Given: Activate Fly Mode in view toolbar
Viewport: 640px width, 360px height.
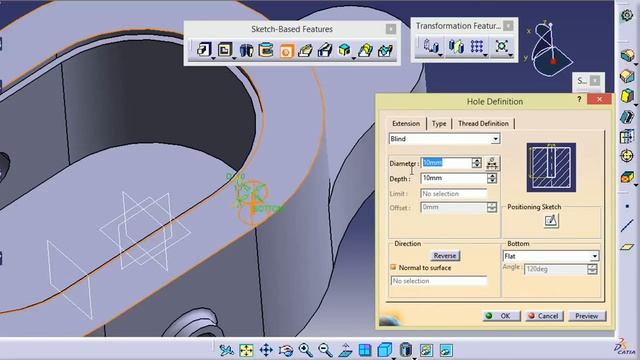Looking at the screenshot, I should pyautogui.click(x=226, y=350).
